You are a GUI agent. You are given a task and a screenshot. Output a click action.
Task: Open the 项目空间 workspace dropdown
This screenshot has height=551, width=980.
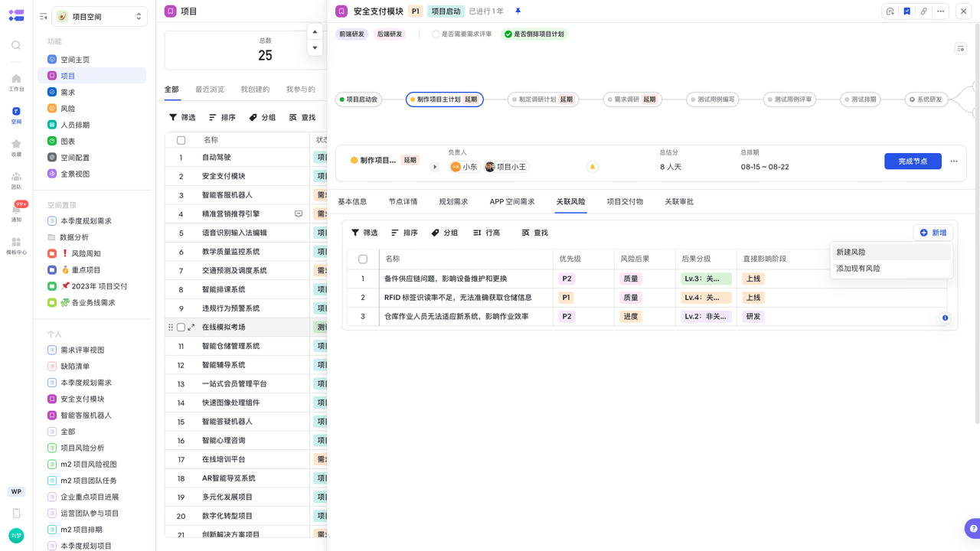pyautogui.click(x=100, y=16)
